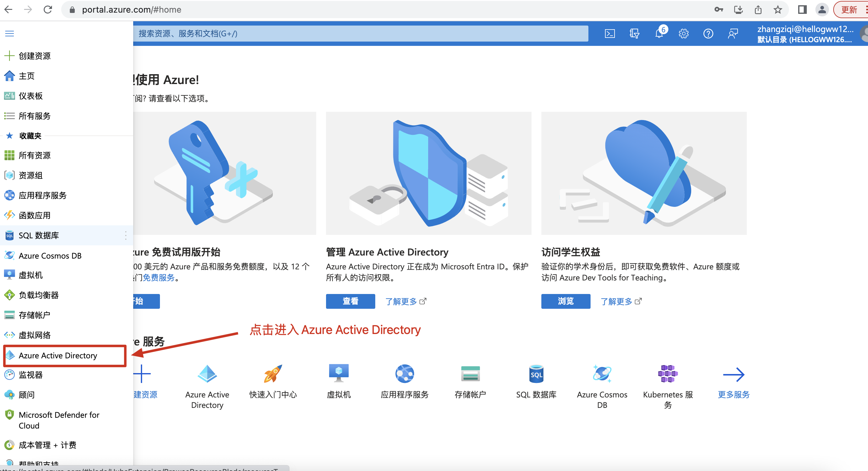Image resolution: width=868 pixels, height=471 pixels.
Task: Open 监视器 in the sidebar
Action: point(67,375)
